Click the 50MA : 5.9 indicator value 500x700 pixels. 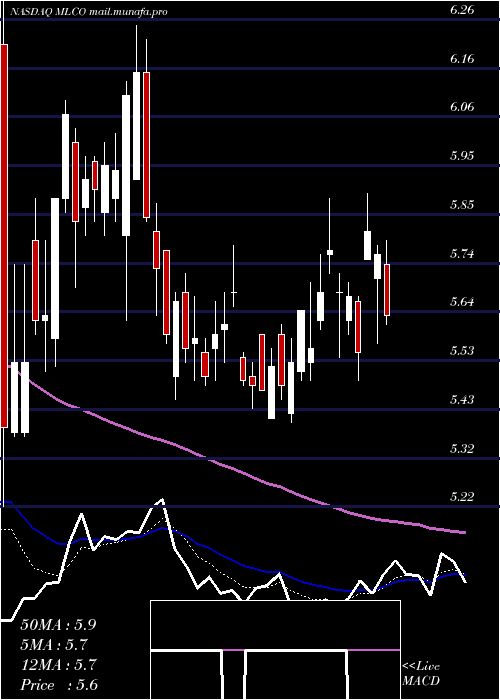pos(58,625)
